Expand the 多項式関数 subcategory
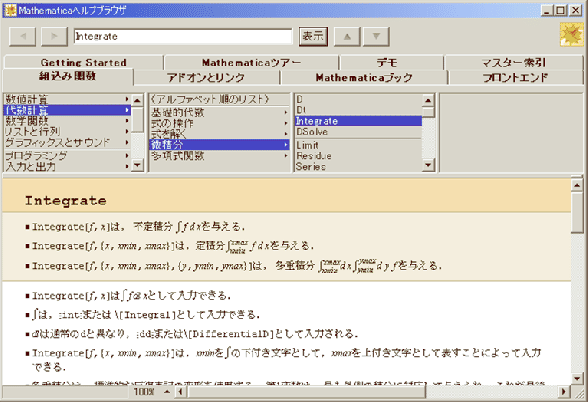 pyautogui.click(x=219, y=155)
